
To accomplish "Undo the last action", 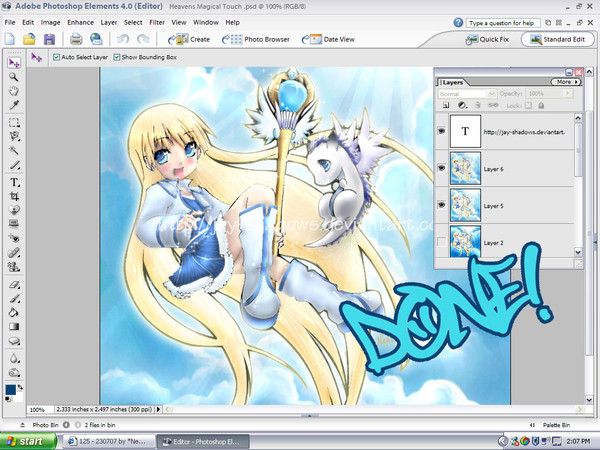I will (123, 39).
